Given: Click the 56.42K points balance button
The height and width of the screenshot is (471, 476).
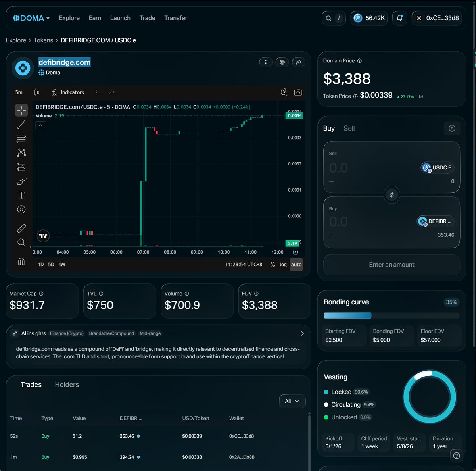Looking at the screenshot, I should tap(369, 18).
